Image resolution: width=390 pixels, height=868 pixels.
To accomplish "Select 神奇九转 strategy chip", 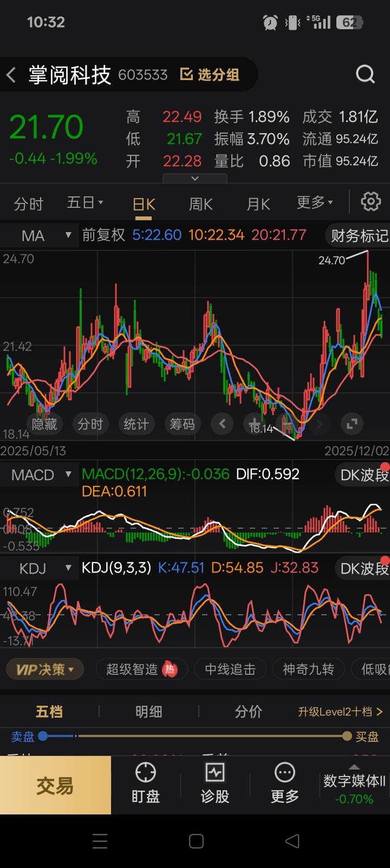I will [x=308, y=669].
